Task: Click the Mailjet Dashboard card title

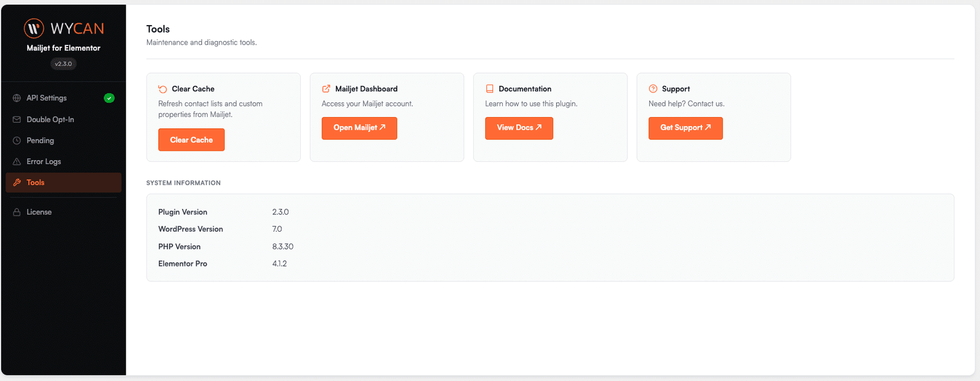Action: tap(366, 89)
